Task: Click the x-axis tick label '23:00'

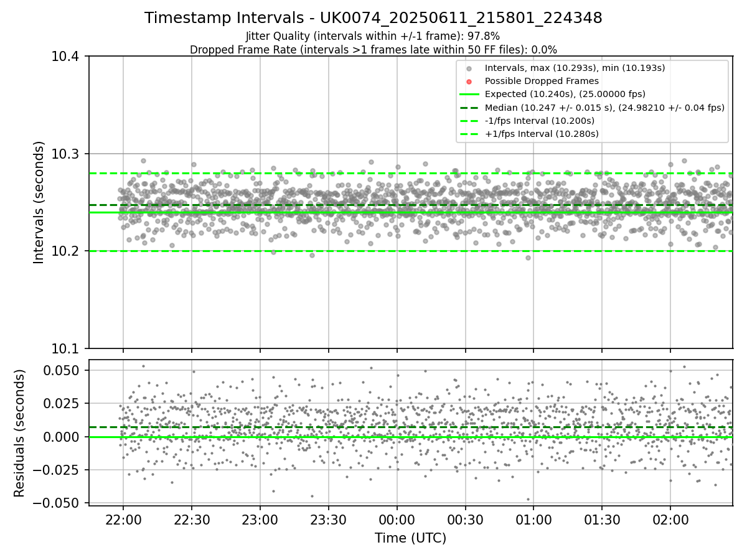Action: 260,519
